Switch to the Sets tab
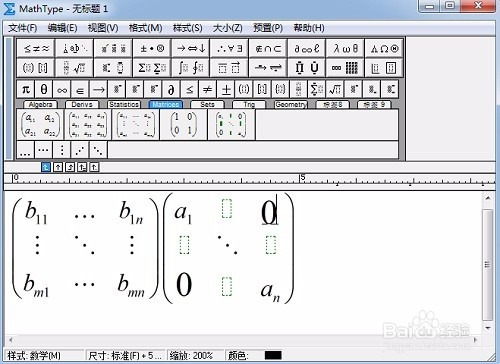The width and height of the screenshot is (500, 364). pyautogui.click(x=207, y=105)
